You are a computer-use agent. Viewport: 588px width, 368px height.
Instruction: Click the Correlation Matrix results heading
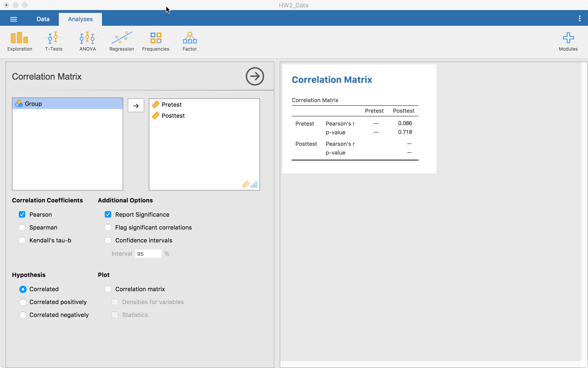point(332,80)
